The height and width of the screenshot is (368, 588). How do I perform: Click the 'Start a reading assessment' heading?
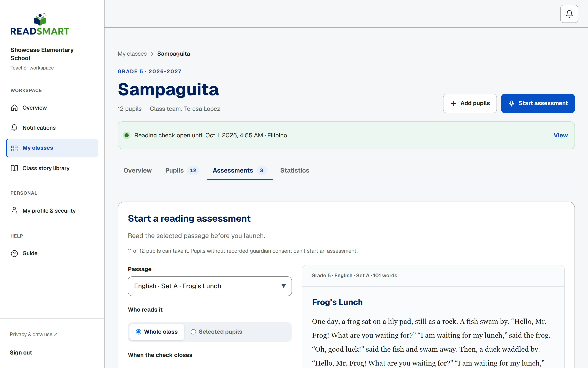(189, 219)
